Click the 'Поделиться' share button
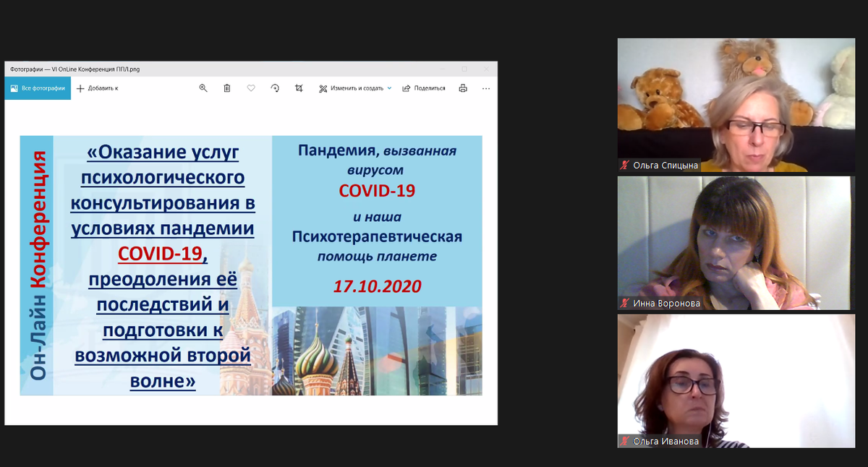The width and height of the screenshot is (868, 467). pyautogui.click(x=424, y=88)
